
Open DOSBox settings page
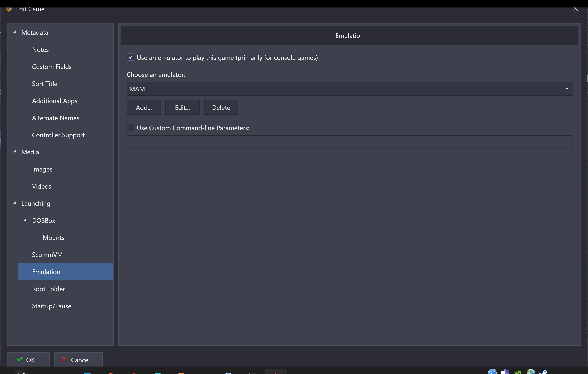click(x=44, y=220)
